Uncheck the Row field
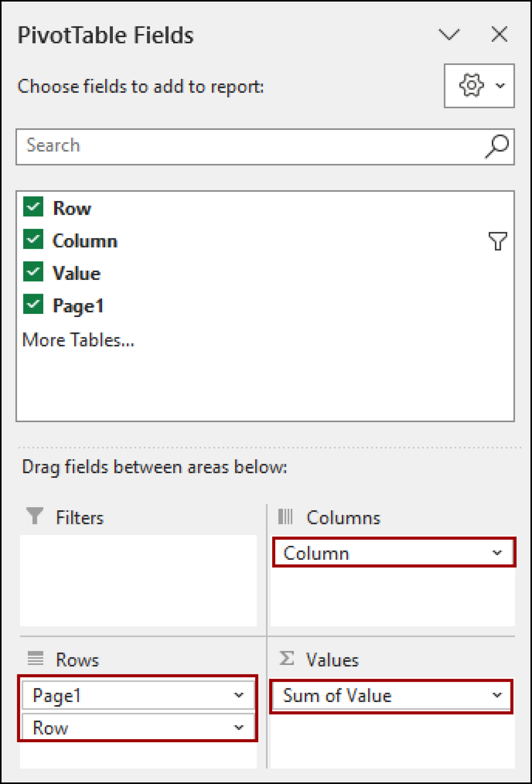 click(34, 208)
